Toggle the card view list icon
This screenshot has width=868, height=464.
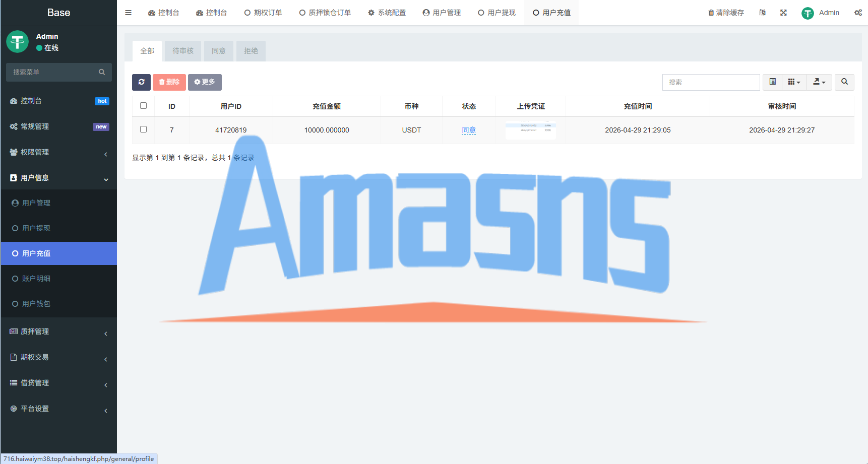point(772,82)
